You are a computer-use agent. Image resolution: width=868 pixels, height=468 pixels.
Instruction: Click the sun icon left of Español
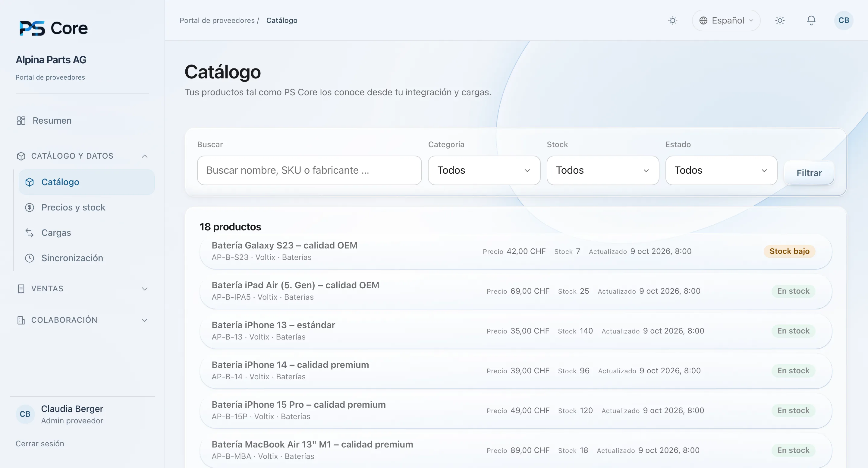pyautogui.click(x=673, y=21)
